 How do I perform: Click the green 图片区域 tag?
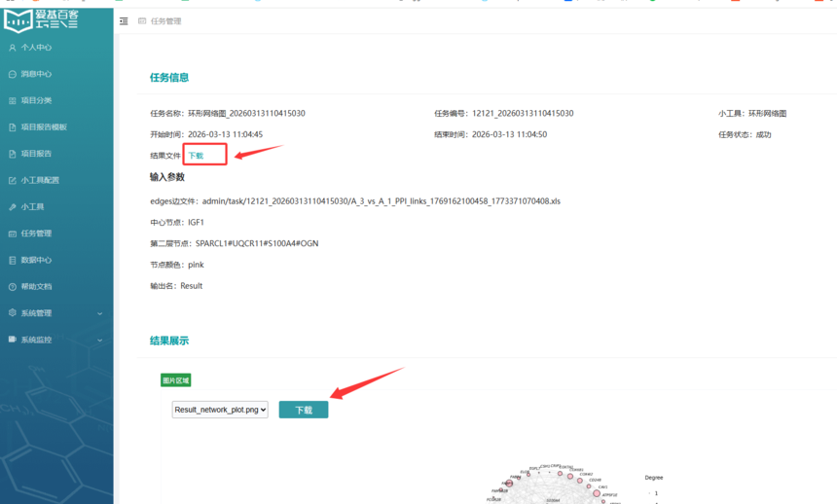tap(175, 380)
